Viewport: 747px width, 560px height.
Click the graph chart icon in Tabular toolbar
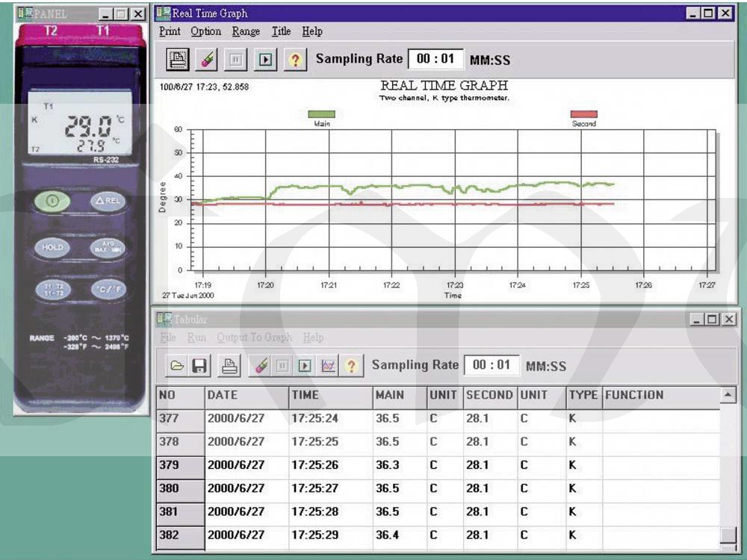[327, 365]
